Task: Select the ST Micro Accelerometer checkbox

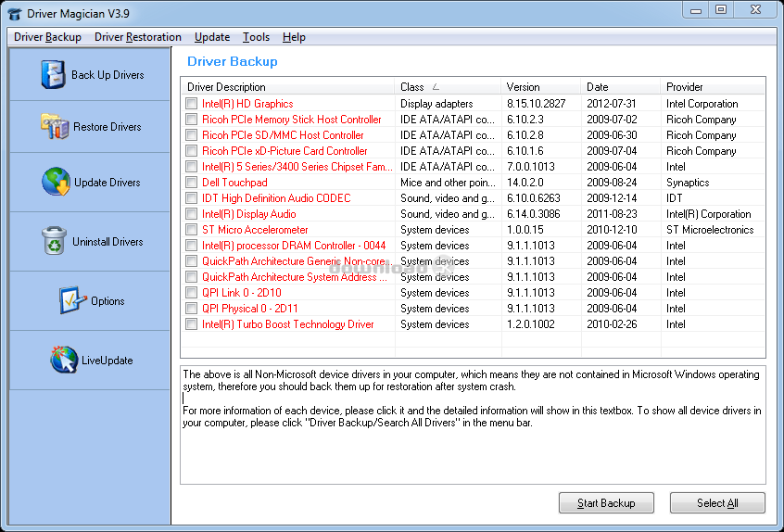Action: (x=191, y=230)
